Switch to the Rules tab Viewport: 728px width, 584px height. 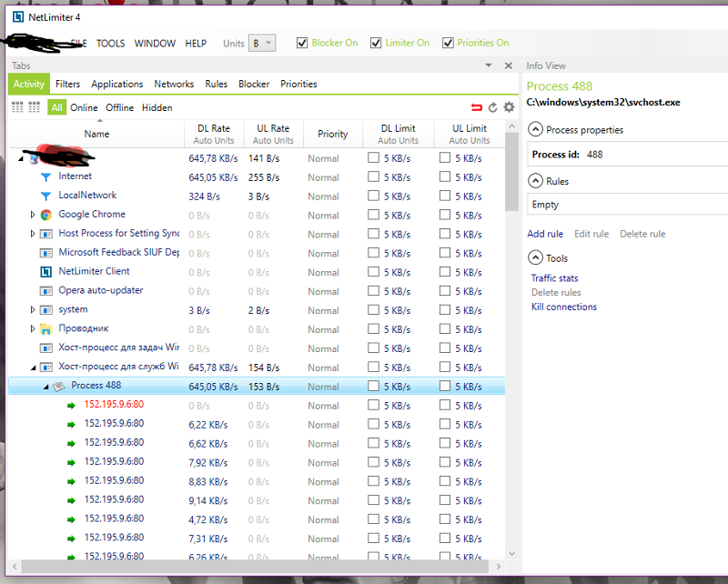[x=217, y=84]
